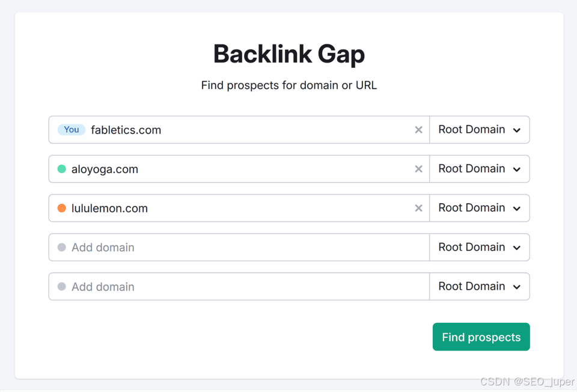This screenshot has height=392, width=577.
Task: Click the orange dot beside lululemon.com
Action: pos(62,209)
